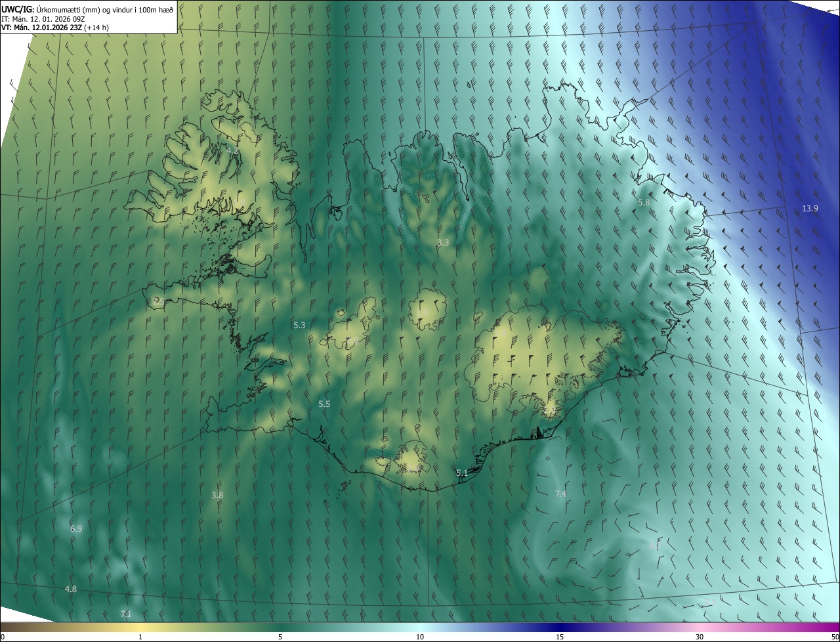Screen dimensions: 840x642
Task: Click the 4.8 value on the map
Action: pos(71,589)
